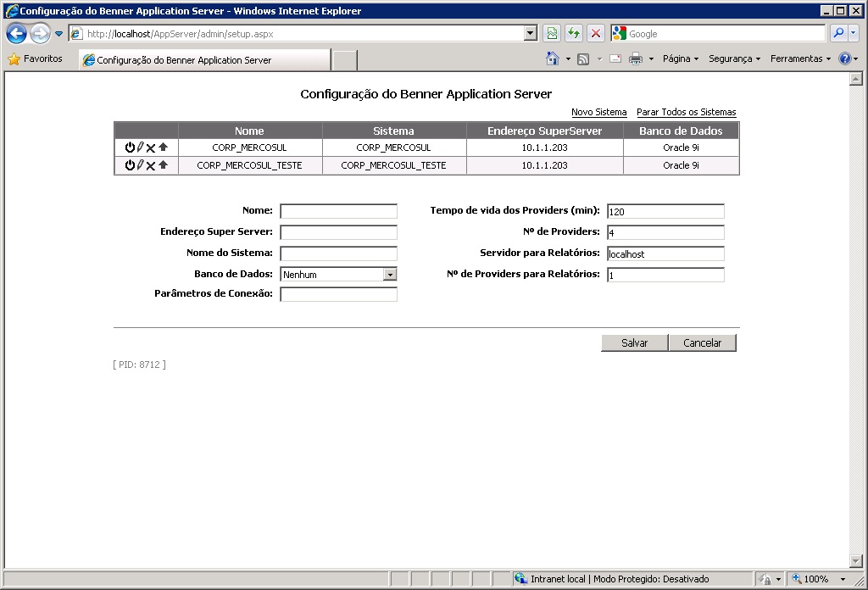This screenshot has width=868, height=590.
Task: Open the Página menu
Action: 680,58
